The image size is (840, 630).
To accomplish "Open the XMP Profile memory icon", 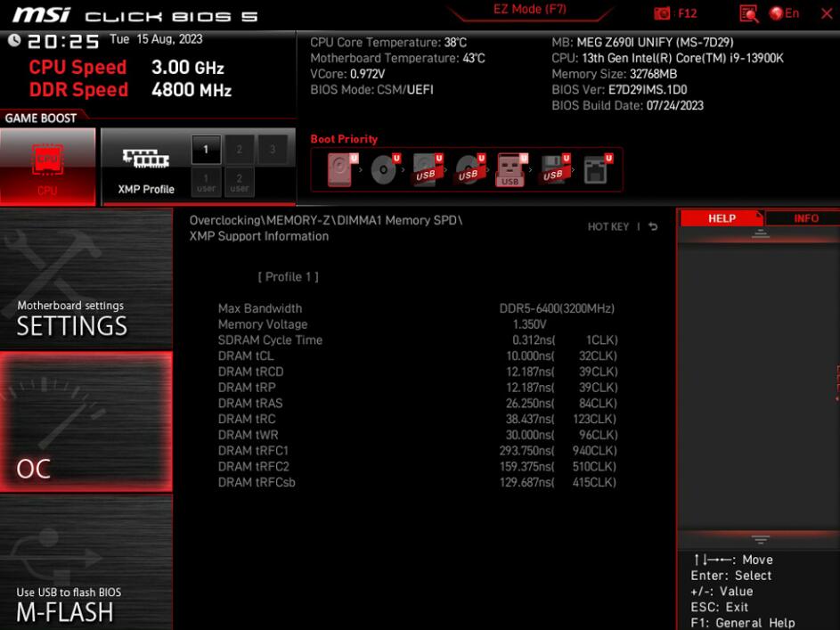I will 145,157.
